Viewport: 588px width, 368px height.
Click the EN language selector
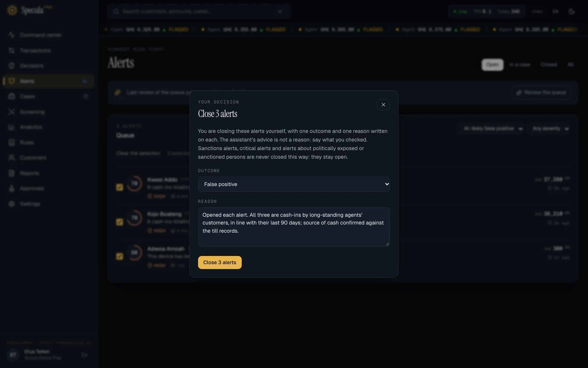click(x=555, y=11)
